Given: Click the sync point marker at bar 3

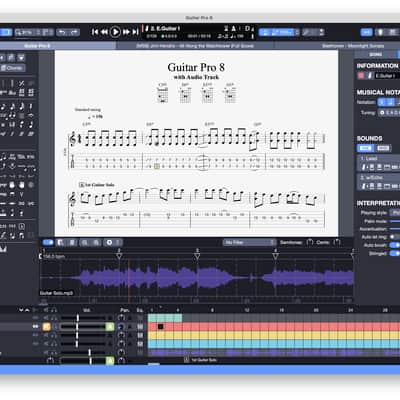Looking at the screenshot, I should (197, 256).
